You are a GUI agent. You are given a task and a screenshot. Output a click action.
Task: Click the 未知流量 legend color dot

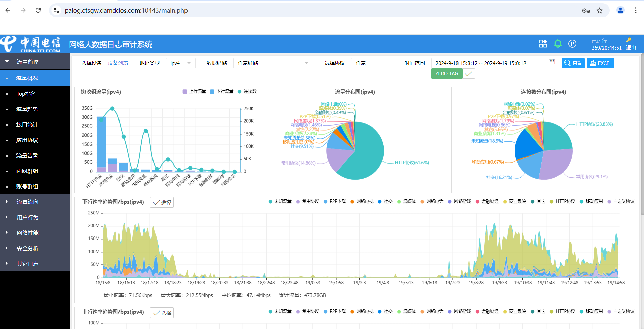[x=270, y=202]
